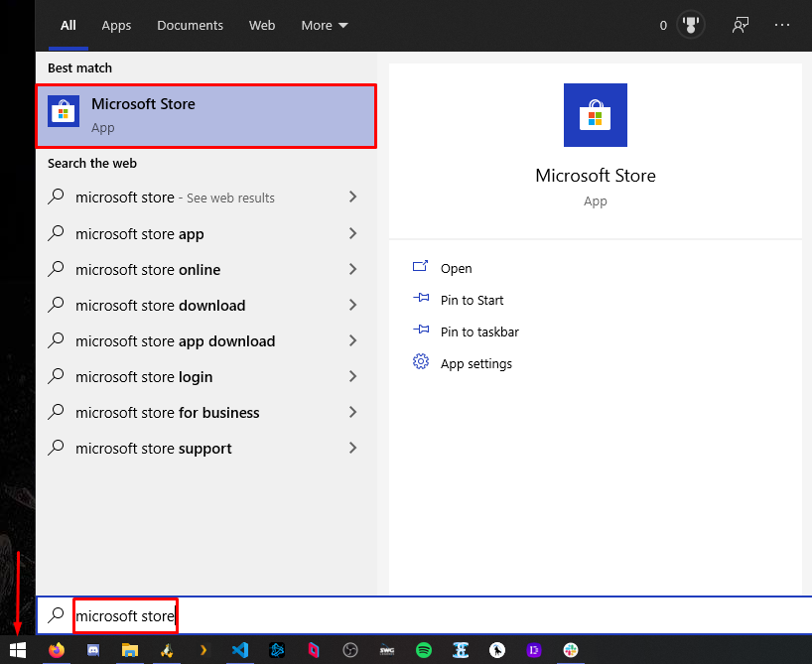Expand arrow for 'microsoft store app download'

click(352, 340)
